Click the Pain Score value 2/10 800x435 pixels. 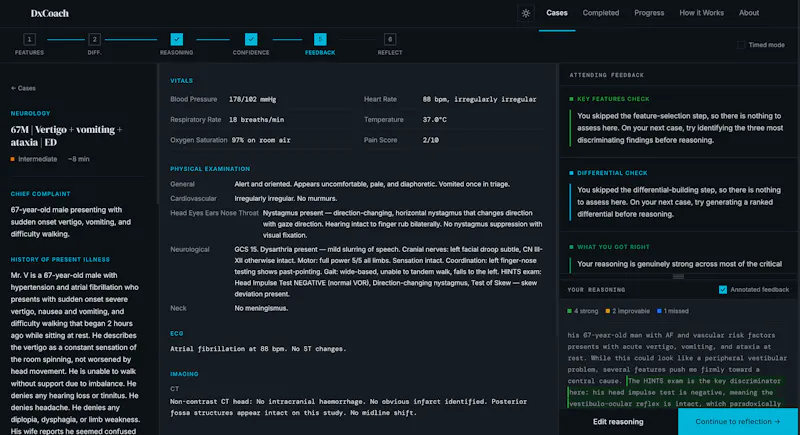(431, 140)
